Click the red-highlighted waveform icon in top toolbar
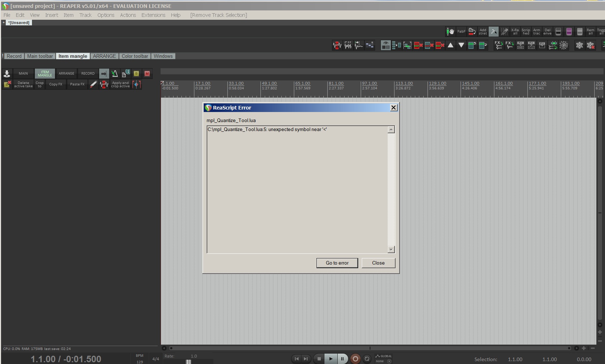Screen dimensions: 605x364 pos(337,45)
